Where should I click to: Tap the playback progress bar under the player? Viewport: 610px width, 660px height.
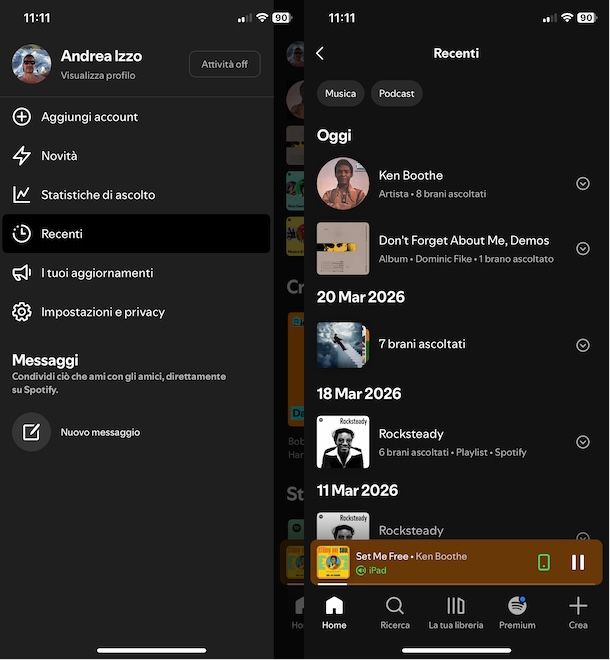(x=456, y=584)
